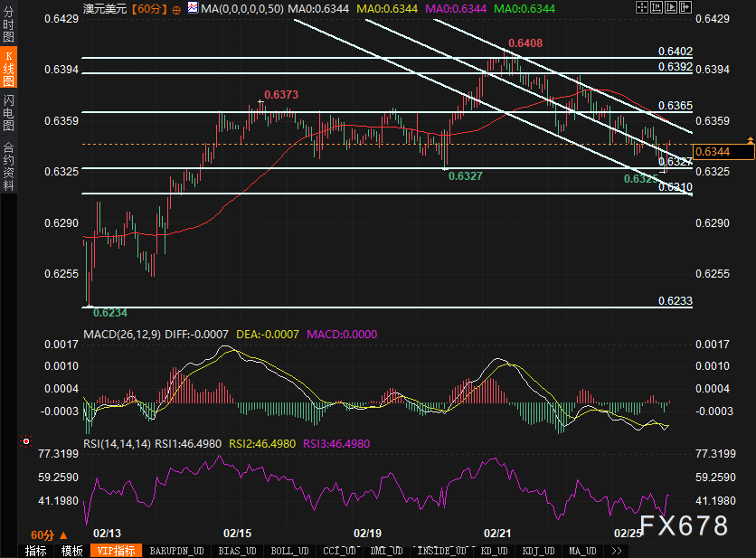756x558 pixels.
Task: Click the crosshair icon next to 【60分】
Action: click(x=175, y=8)
